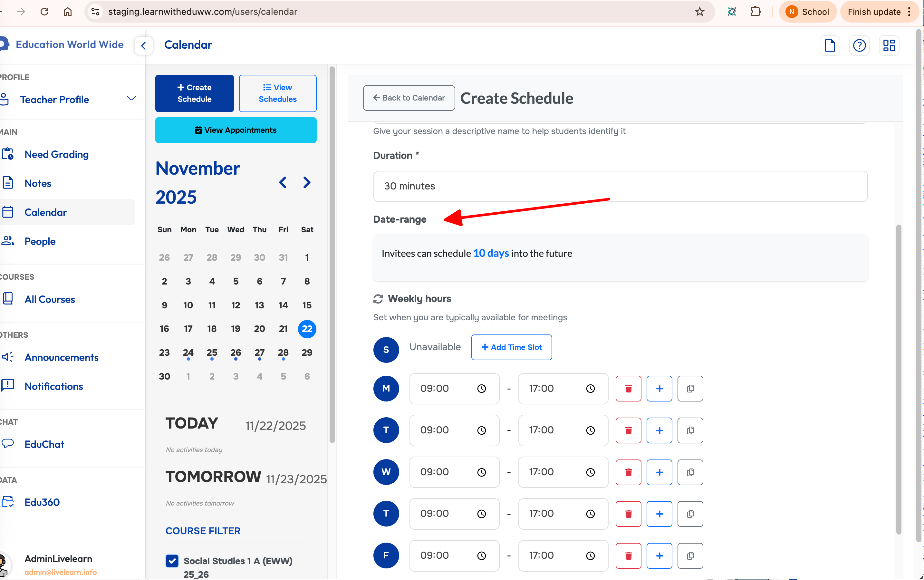
Task: Open the Duration dropdown showing 30 minutes
Action: coord(620,187)
